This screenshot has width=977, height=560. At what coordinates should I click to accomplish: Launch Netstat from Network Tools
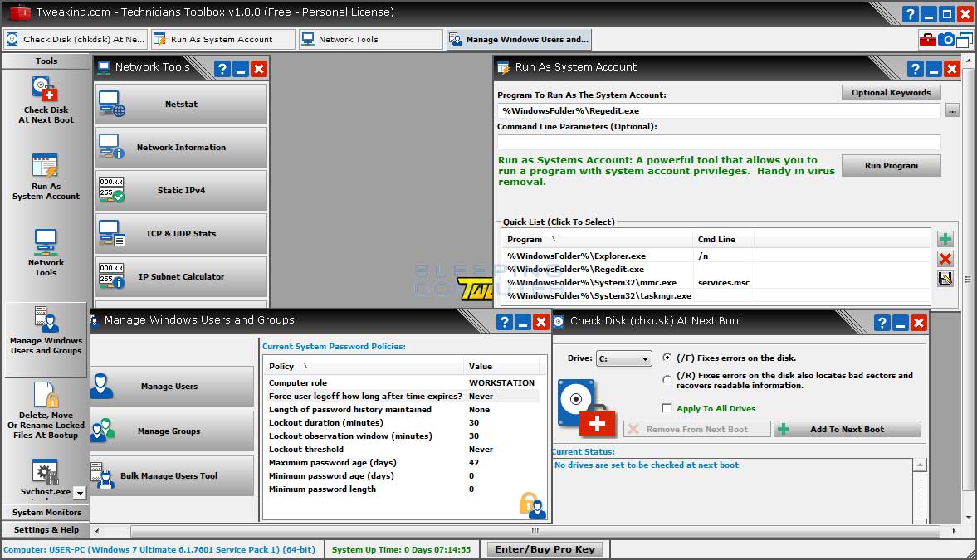(x=181, y=104)
